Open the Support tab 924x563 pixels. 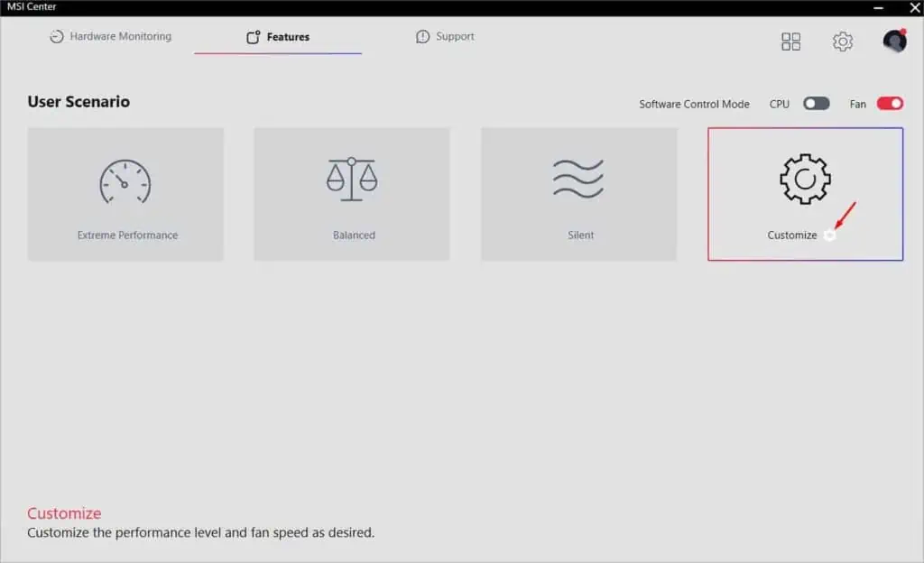[444, 36]
